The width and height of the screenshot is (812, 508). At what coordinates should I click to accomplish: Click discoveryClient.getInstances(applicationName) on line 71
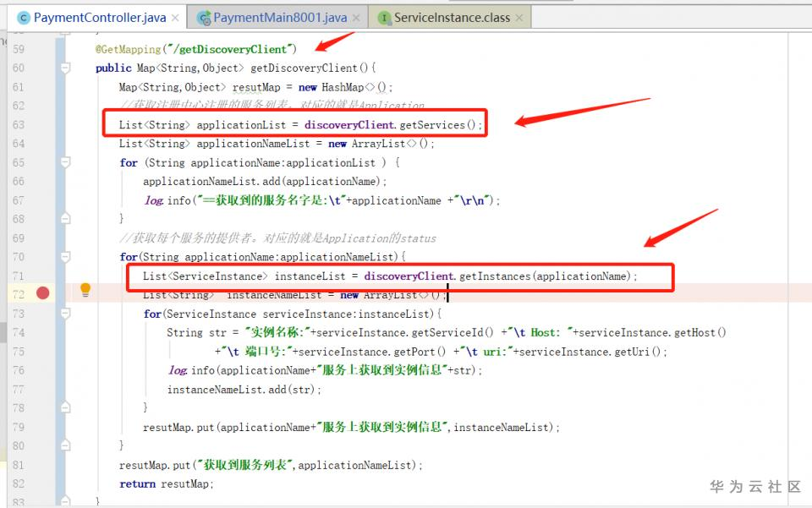point(497,276)
